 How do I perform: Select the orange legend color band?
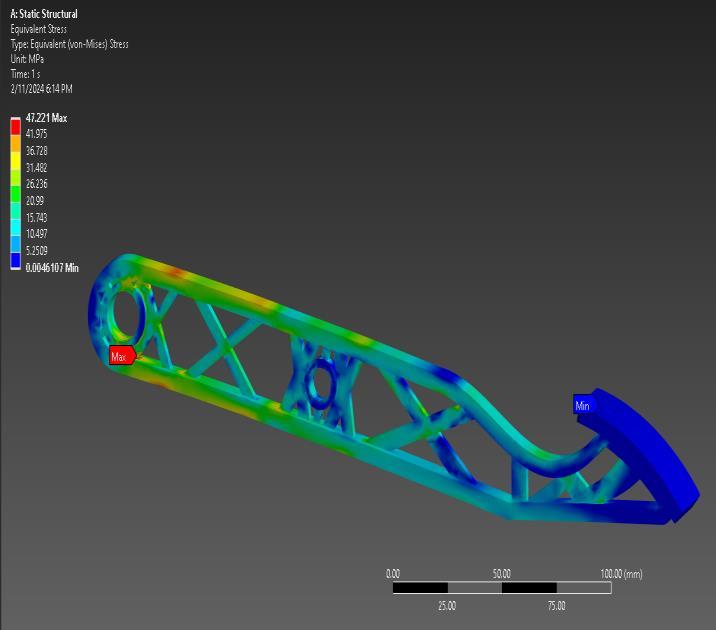[x=16, y=143]
